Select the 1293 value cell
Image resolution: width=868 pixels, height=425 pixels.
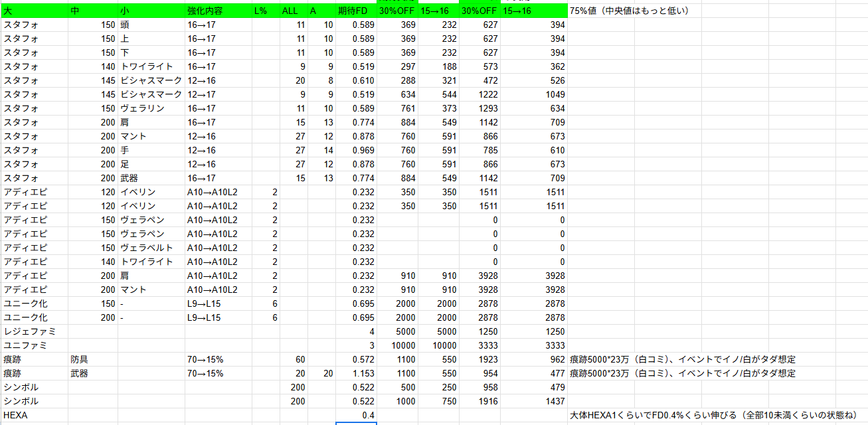click(x=480, y=108)
